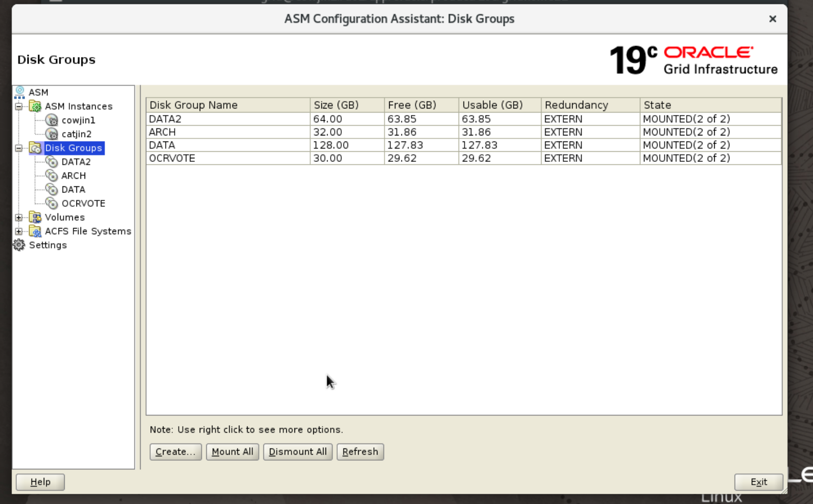Click the Create... button
This screenshot has height=504, width=813.
pos(176,452)
